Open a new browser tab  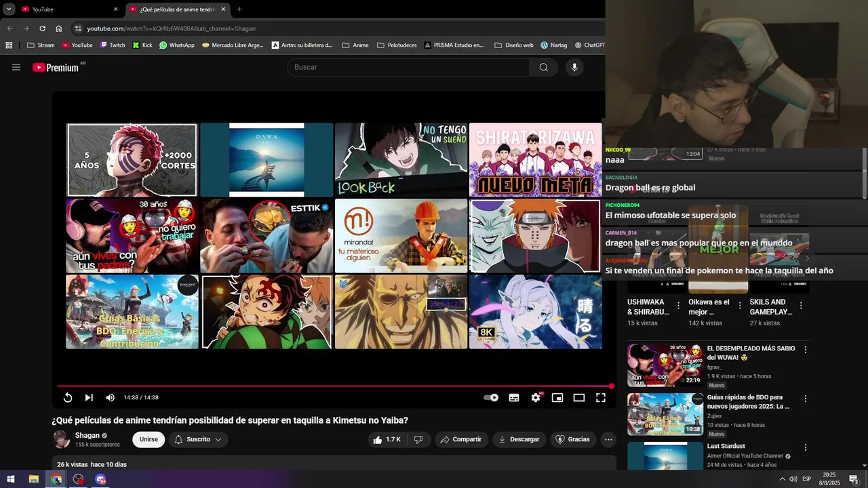click(x=239, y=9)
